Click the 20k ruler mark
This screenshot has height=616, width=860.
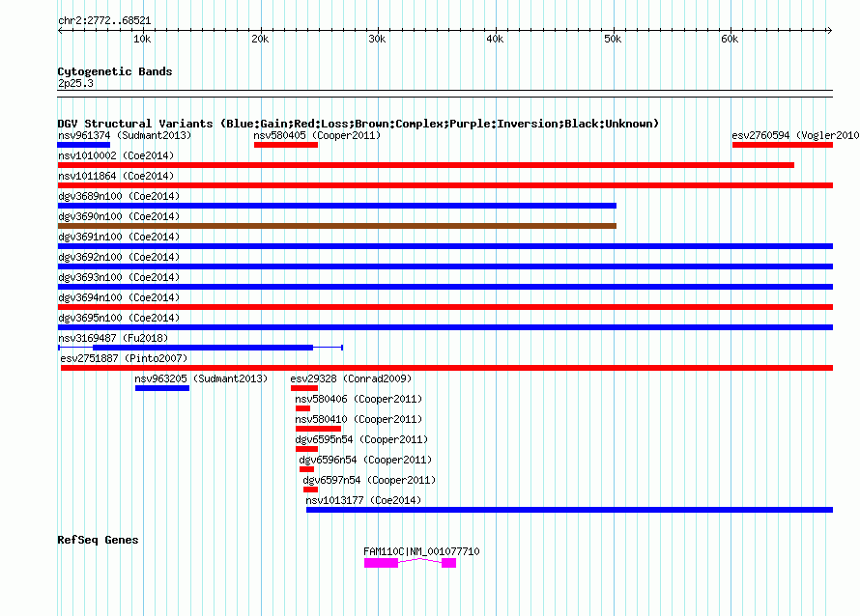click(260, 39)
